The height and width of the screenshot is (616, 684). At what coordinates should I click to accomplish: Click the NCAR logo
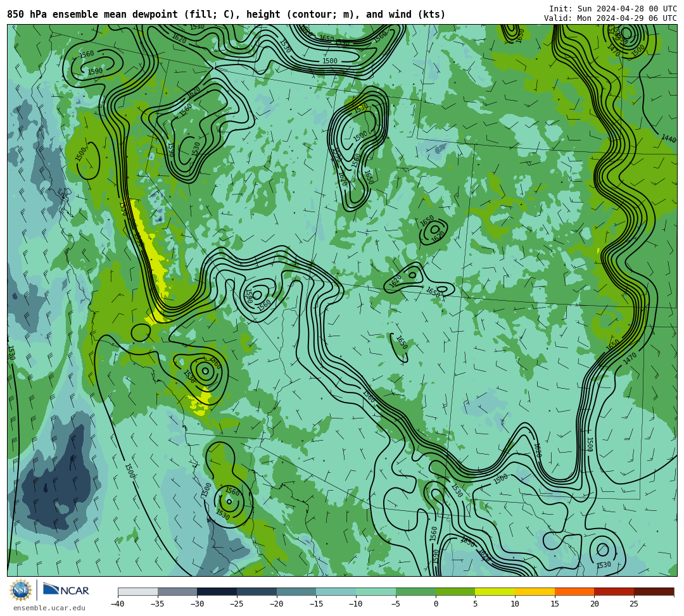[66, 590]
